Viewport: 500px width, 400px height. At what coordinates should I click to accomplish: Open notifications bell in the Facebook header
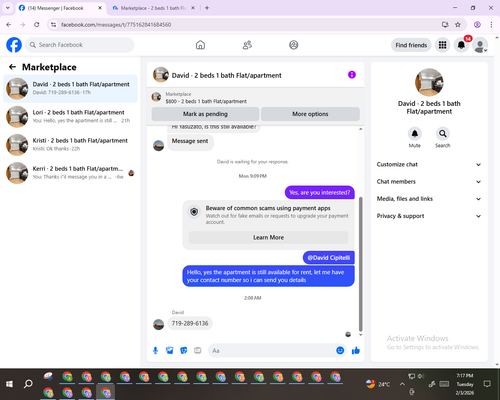point(461,45)
